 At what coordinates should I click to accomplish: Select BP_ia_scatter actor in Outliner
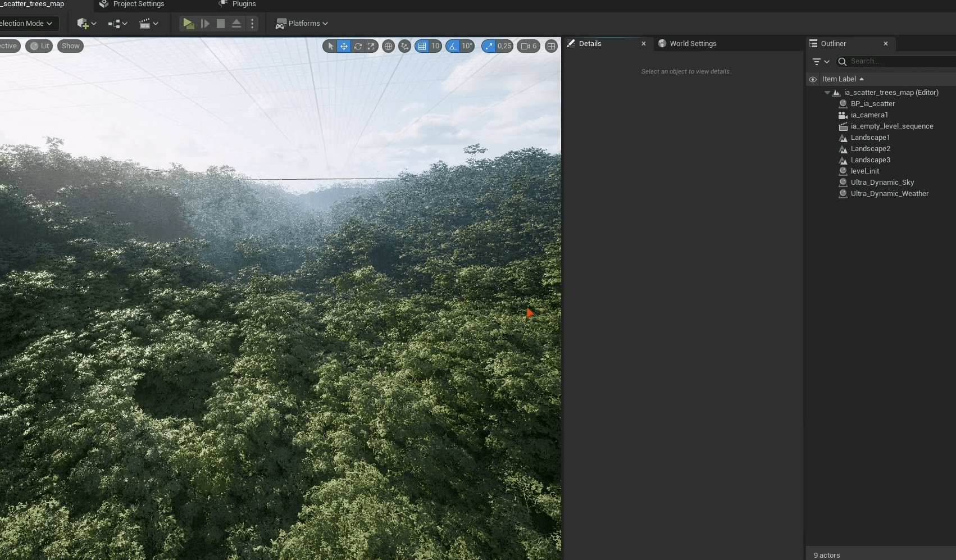[873, 104]
